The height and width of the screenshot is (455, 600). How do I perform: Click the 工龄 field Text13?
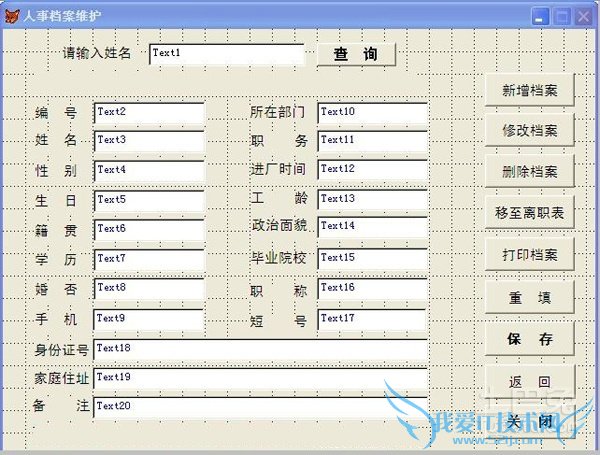(372, 199)
